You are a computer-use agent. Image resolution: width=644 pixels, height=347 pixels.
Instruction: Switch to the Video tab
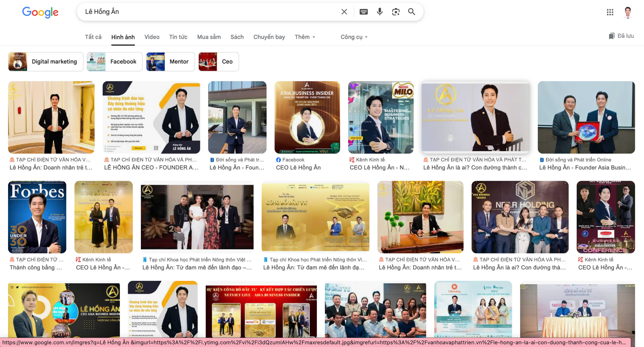pyautogui.click(x=152, y=37)
